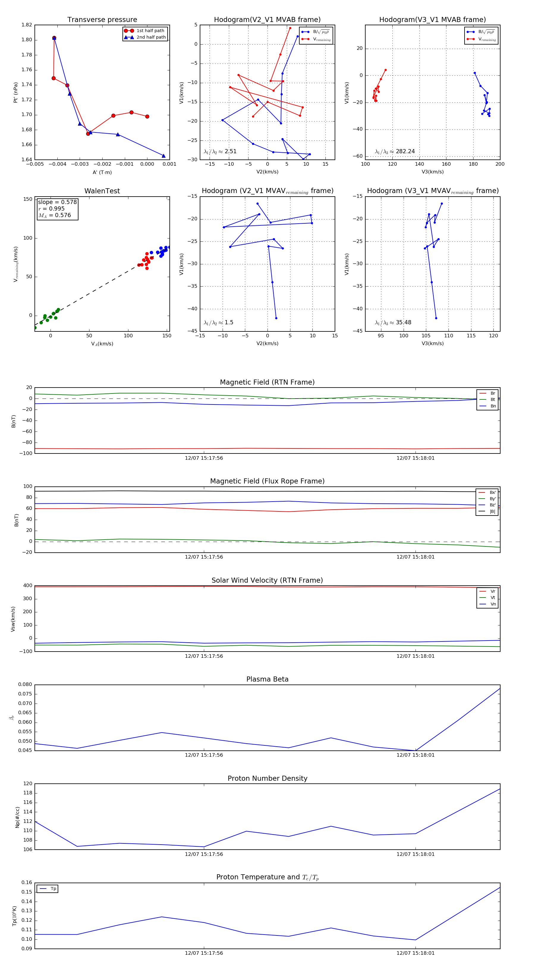Click the lowest point of the MVAV V2_V1 hodogram

(276, 318)
